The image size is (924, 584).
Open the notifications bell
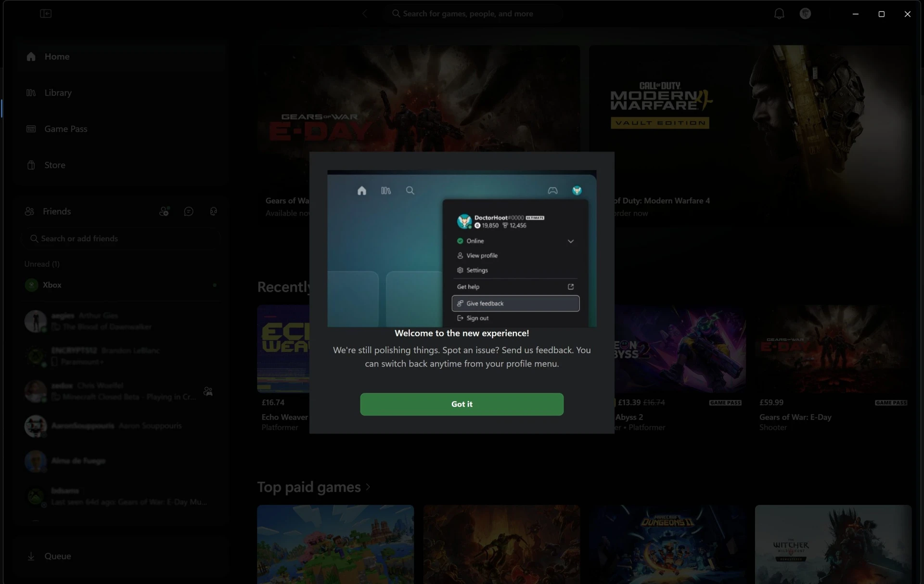coord(779,13)
